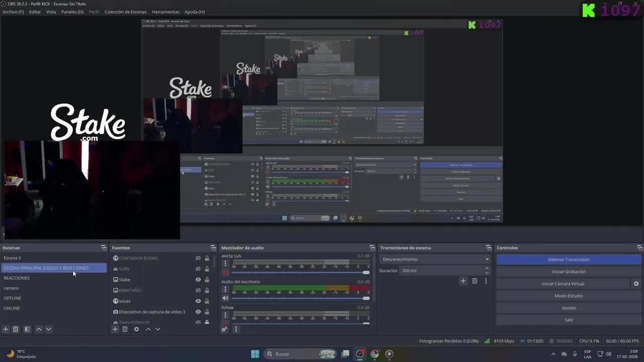This screenshot has width=644, height=362.
Task: Undock the Escenas panel
Action: [104, 248]
